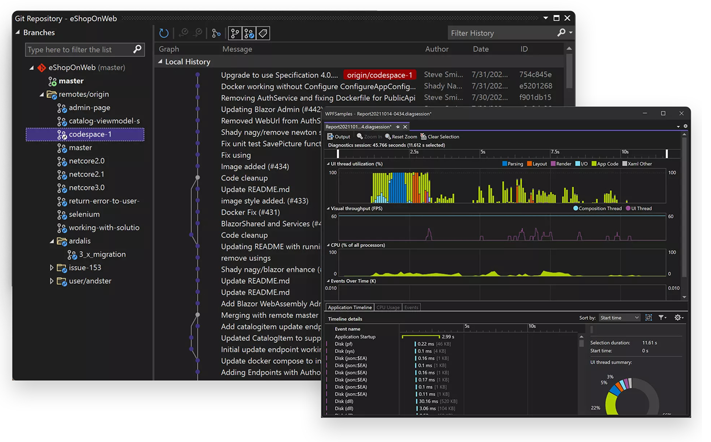
Task: Open the timeline settings gear dropdown
Action: (x=679, y=318)
